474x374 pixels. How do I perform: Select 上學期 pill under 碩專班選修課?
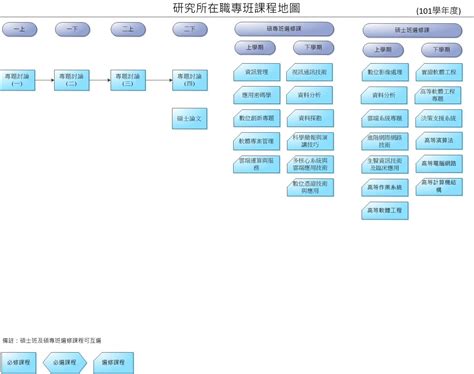(x=255, y=48)
